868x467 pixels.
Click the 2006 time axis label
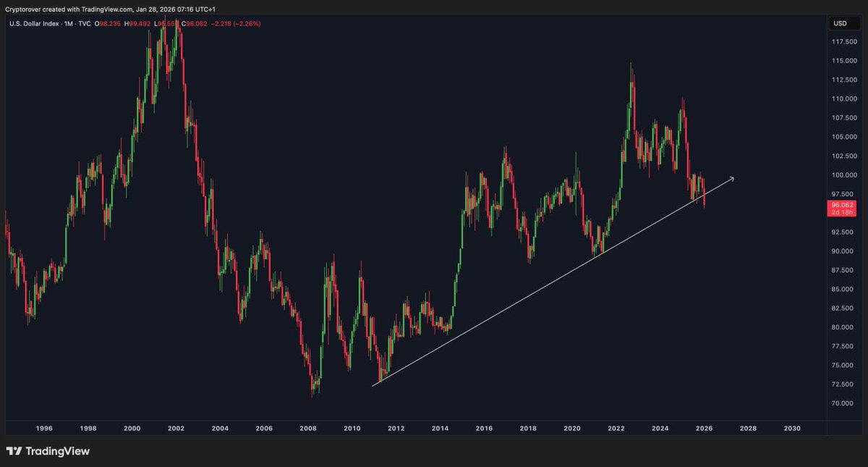(x=264, y=429)
